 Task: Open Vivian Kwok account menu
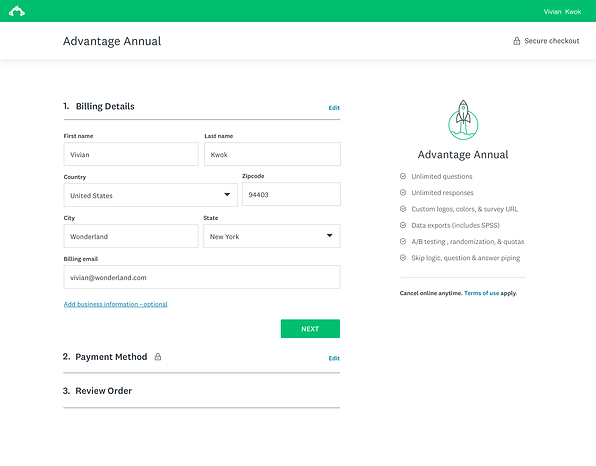[562, 12]
